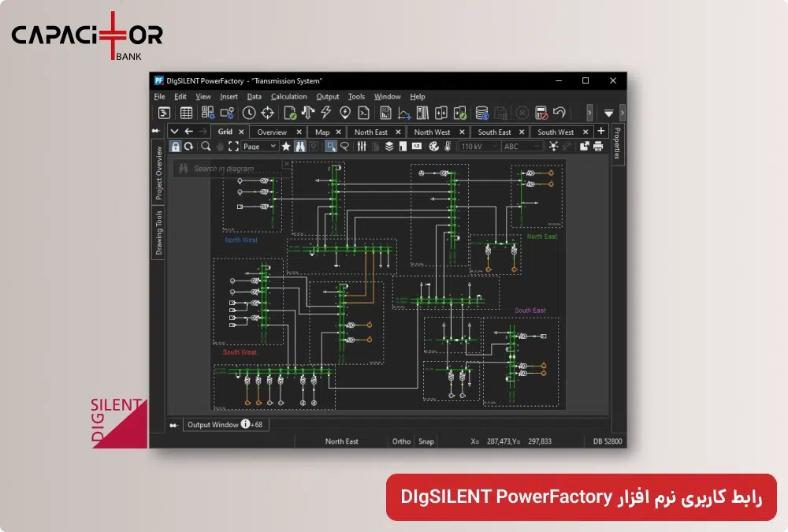
Task: Switch to the Map tab
Action: pos(322,132)
